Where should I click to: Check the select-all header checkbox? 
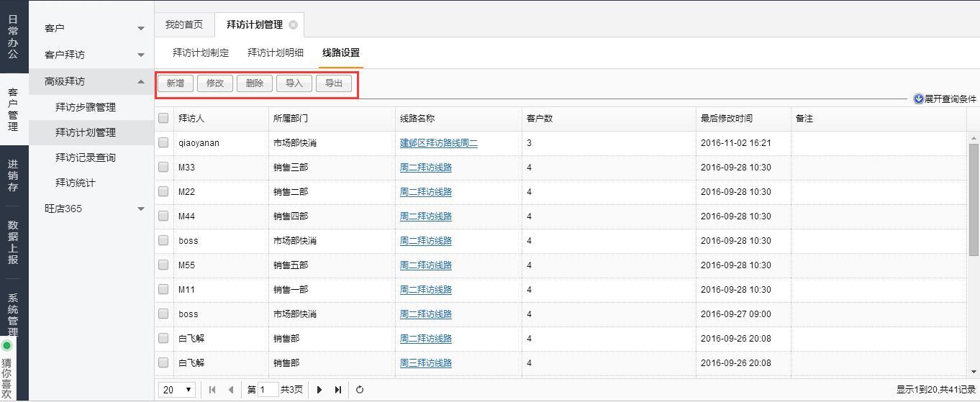pyautogui.click(x=163, y=118)
